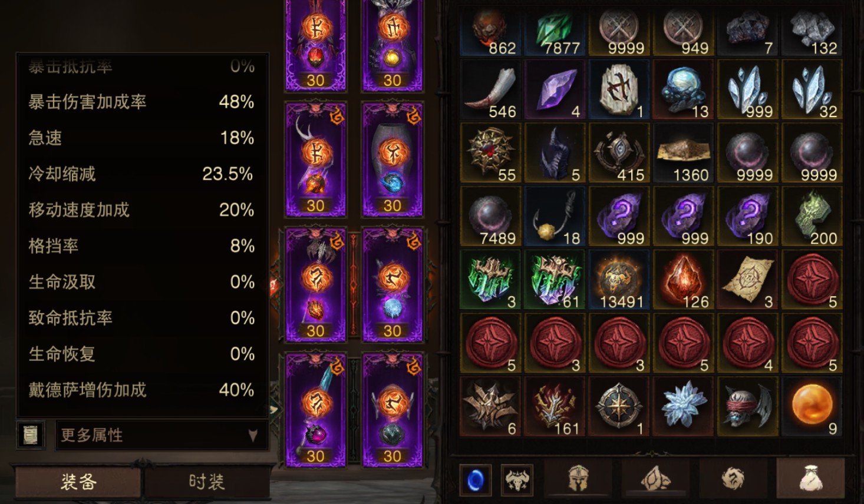Select the gold coin item showing 13491
The width and height of the screenshot is (864, 504).
pyautogui.click(x=619, y=280)
